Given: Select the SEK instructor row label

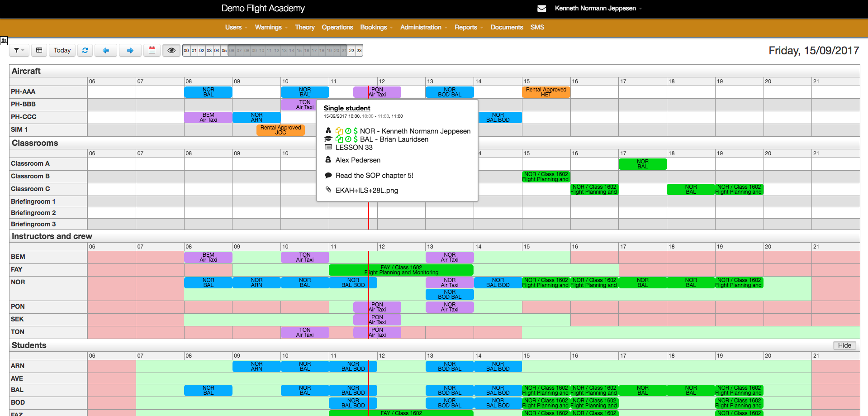Looking at the screenshot, I should [x=18, y=319].
